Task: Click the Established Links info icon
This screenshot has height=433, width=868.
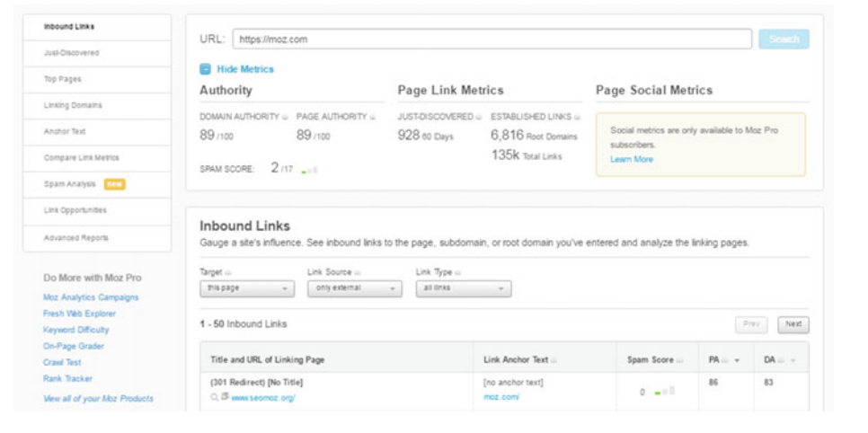Action: (577, 118)
